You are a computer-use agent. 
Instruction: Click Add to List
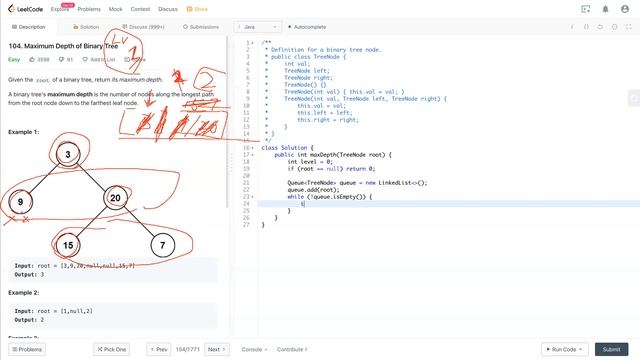click(x=99, y=60)
